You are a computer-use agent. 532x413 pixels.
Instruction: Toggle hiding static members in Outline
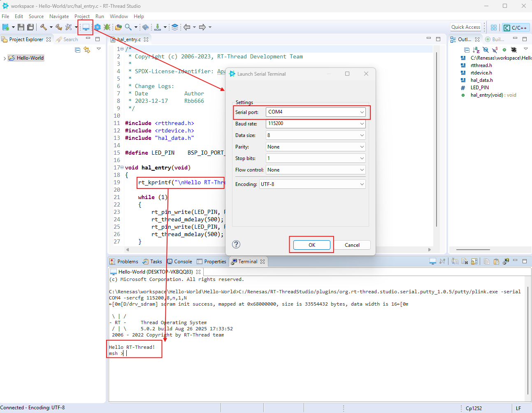pos(494,49)
